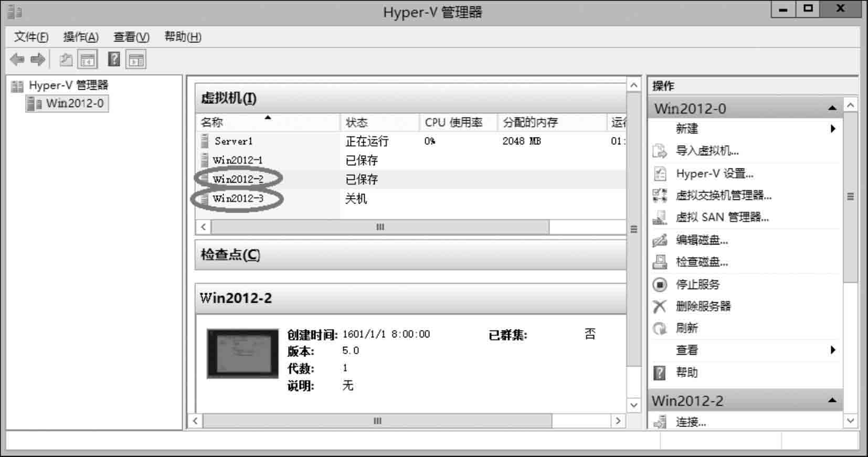The height and width of the screenshot is (457, 868).
Task: Click the virtual machine list horizontal scrollbar thumb
Action: (x=380, y=227)
